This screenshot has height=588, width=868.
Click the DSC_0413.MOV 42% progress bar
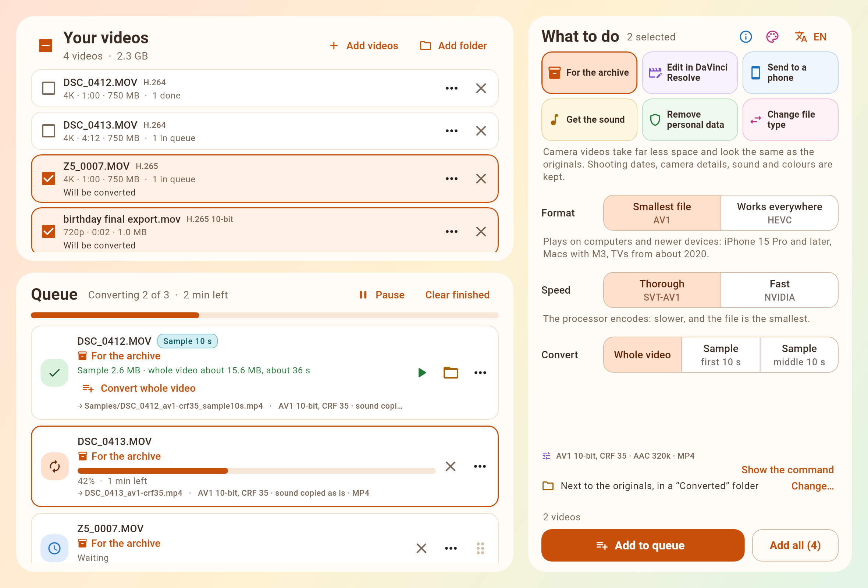click(x=256, y=470)
